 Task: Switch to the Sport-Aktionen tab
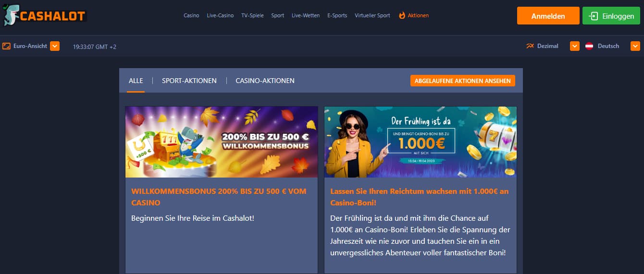click(x=189, y=81)
